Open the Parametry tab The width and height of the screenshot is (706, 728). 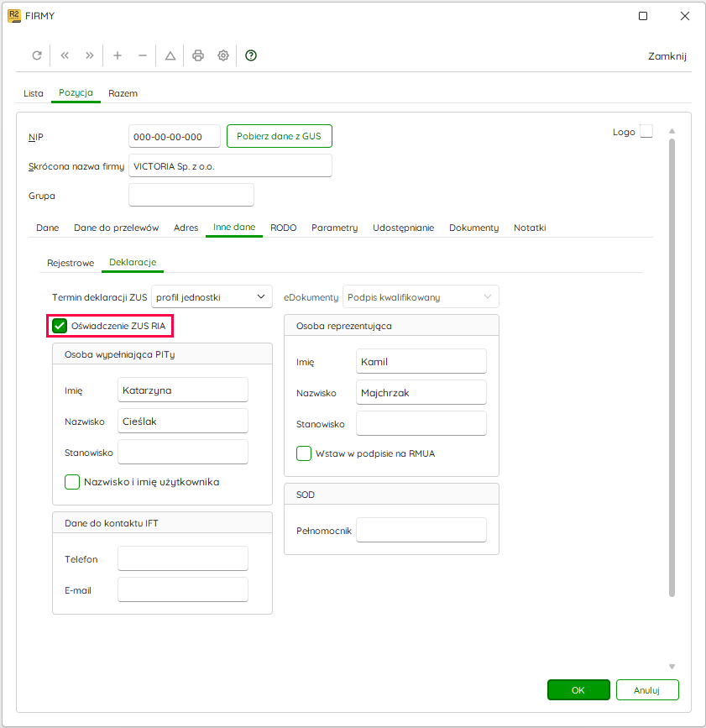point(335,228)
